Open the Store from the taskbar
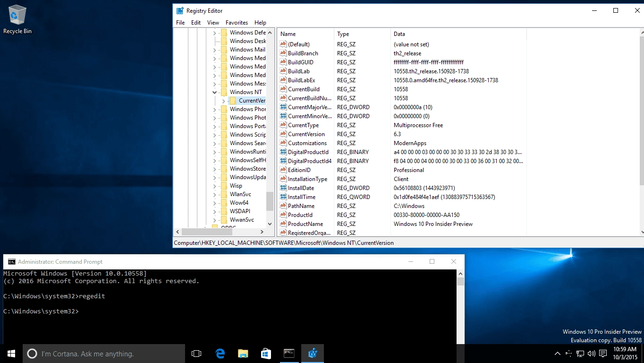The height and width of the screenshot is (363, 644). (x=266, y=354)
